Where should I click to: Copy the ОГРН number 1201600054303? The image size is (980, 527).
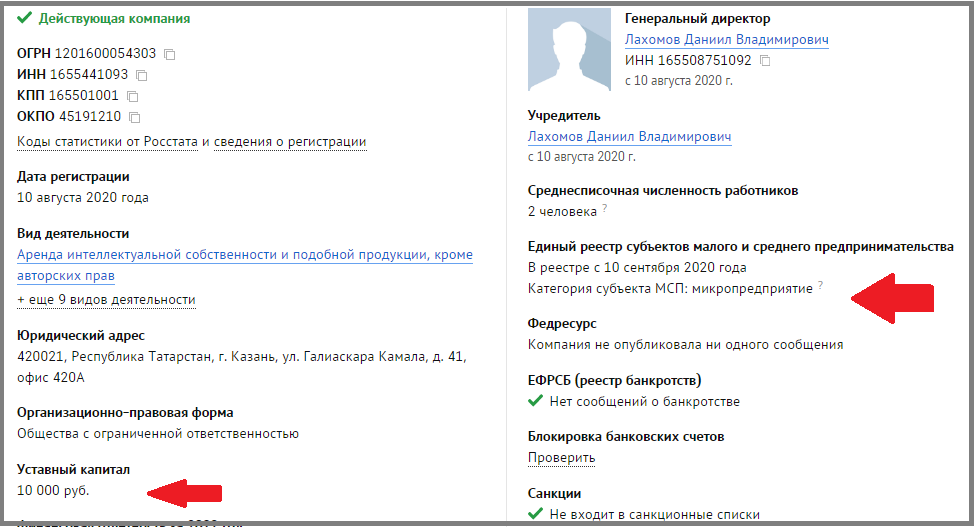[169, 54]
